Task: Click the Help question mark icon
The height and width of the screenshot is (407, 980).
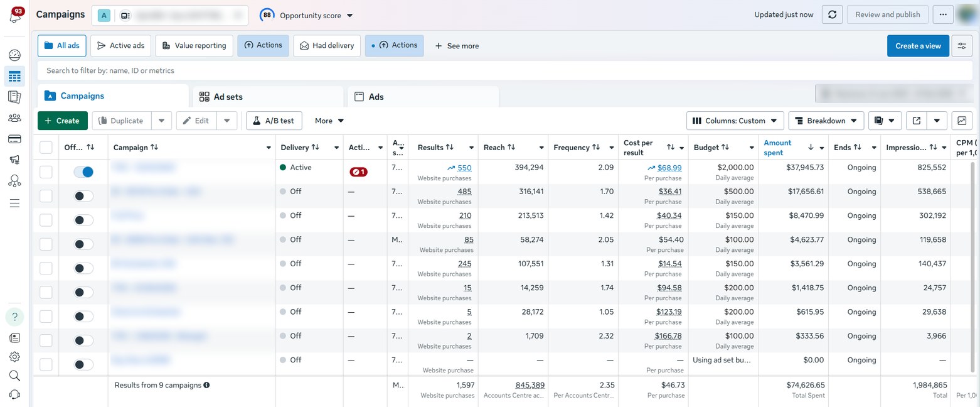Action: (x=14, y=317)
